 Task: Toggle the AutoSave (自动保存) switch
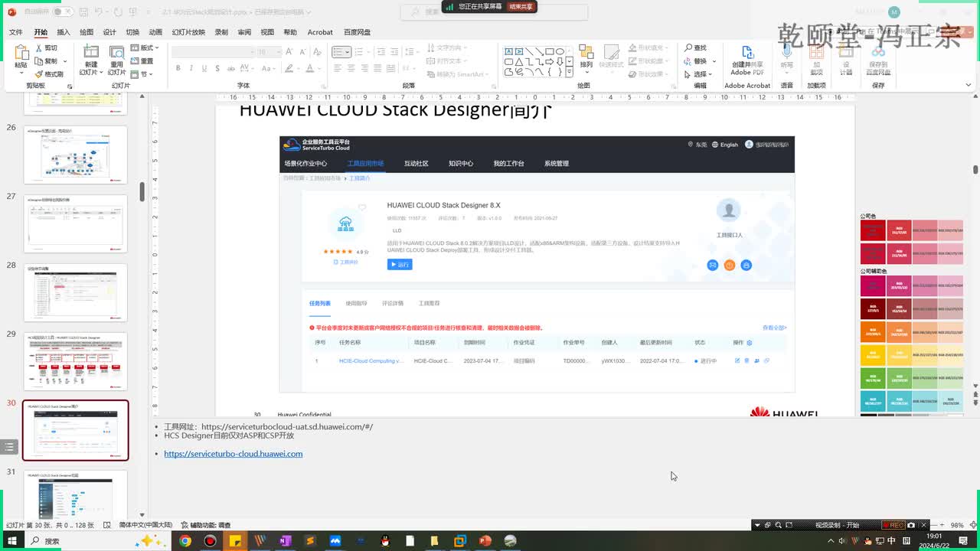point(63,12)
